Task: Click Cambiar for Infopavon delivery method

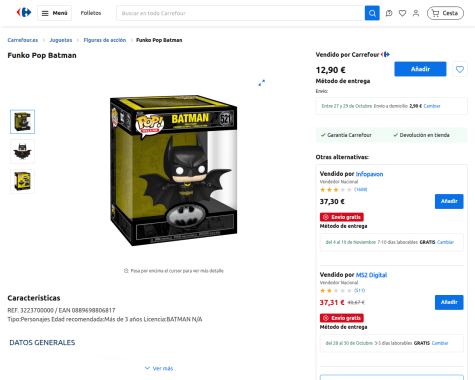Action: point(446,242)
